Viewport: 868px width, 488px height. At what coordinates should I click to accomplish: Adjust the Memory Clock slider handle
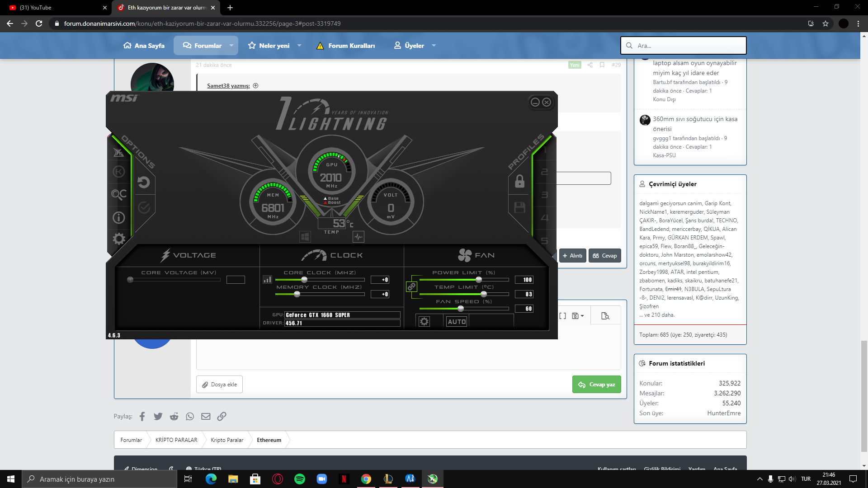pos(297,294)
